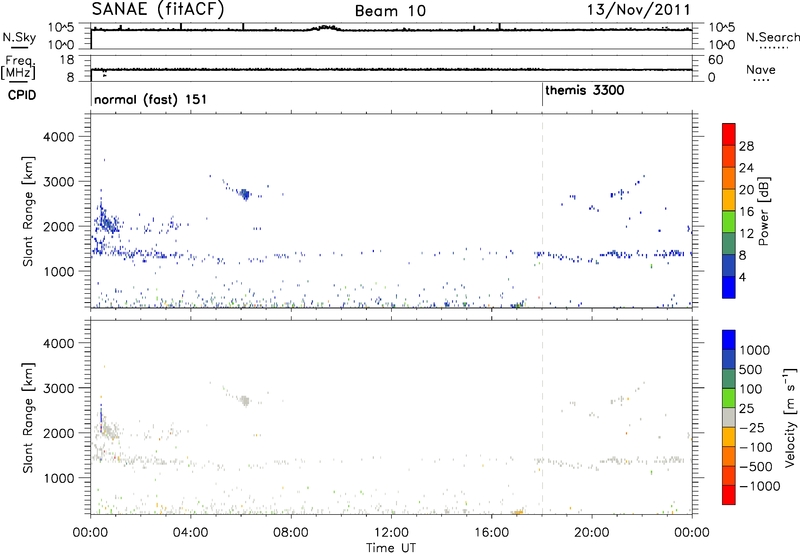Click the dashed 18:00 line in power panel

click(x=542, y=211)
